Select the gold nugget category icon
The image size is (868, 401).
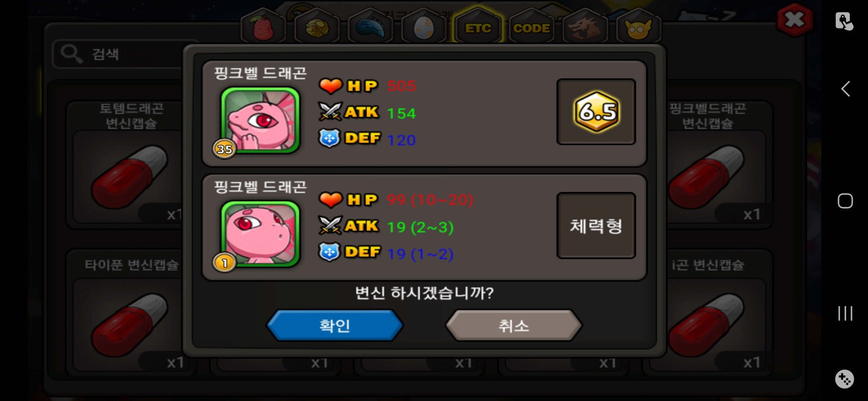click(x=317, y=26)
